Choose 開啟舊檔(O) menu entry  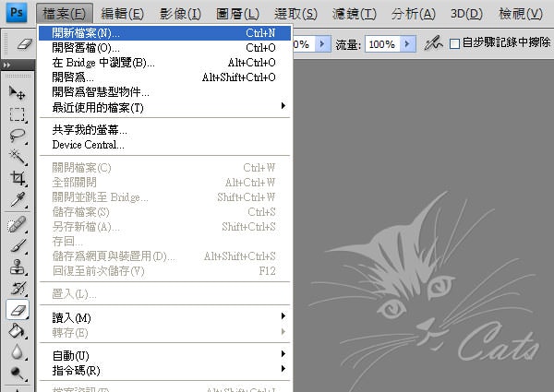coord(86,48)
